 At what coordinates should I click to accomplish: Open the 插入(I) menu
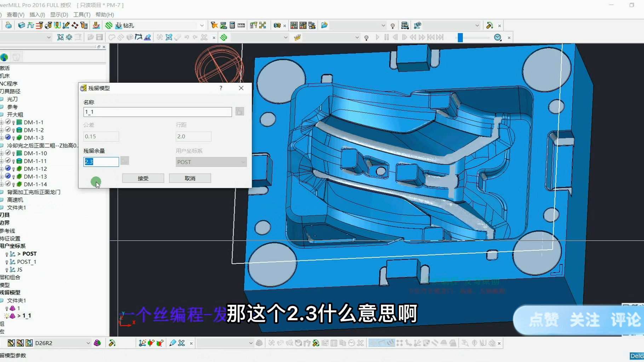pos(37,14)
